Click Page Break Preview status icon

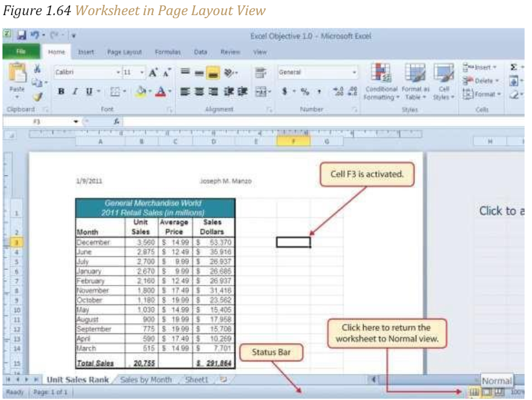pyautogui.click(x=499, y=392)
